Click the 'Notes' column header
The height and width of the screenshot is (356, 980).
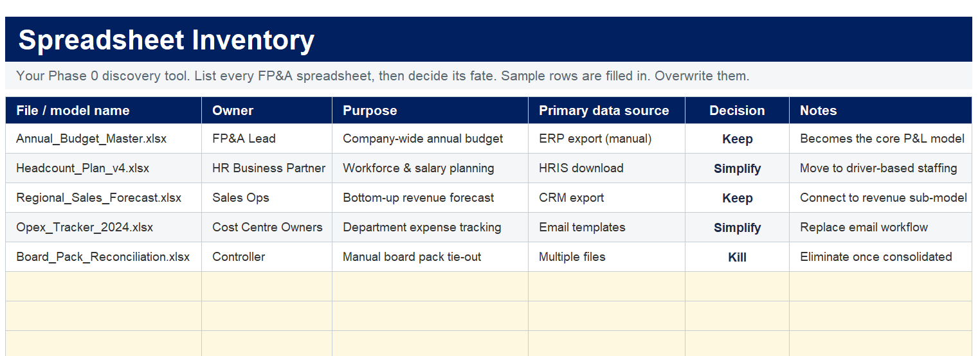(x=880, y=111)
